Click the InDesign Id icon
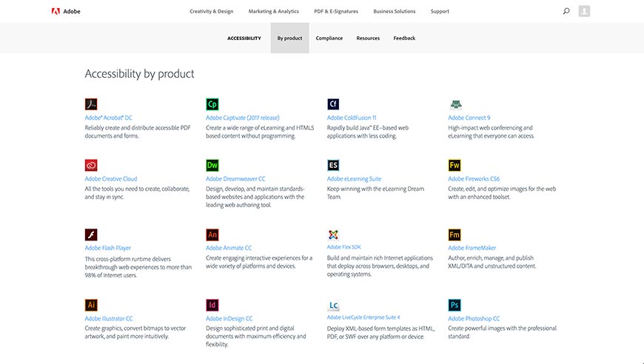This screenshot has height=364, width=644. coord(212,305)
